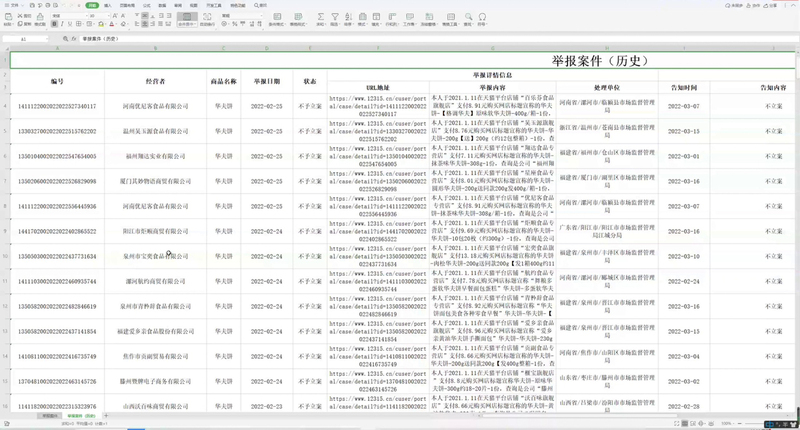800x430 pixels.
Task: Align text to top of cell
Action: (137, 15)
